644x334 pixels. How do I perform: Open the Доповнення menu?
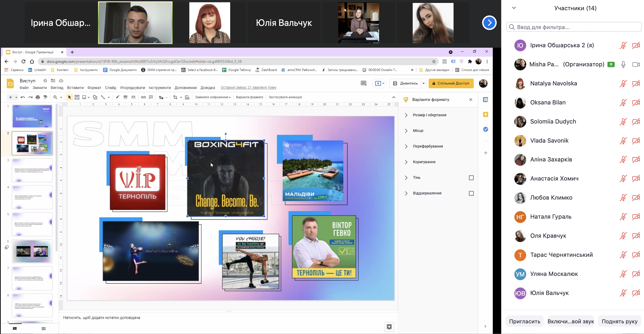click(x=185, y=88)
